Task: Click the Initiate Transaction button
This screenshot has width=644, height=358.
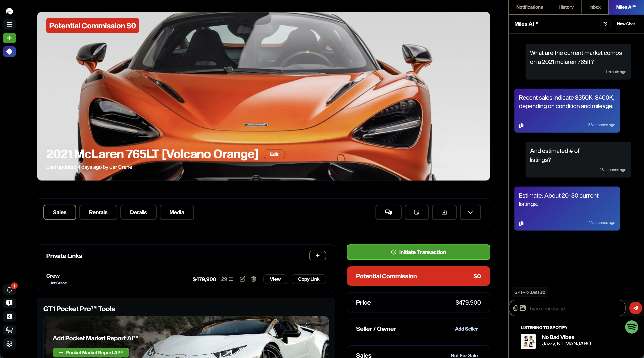Action: click(418, 252)
